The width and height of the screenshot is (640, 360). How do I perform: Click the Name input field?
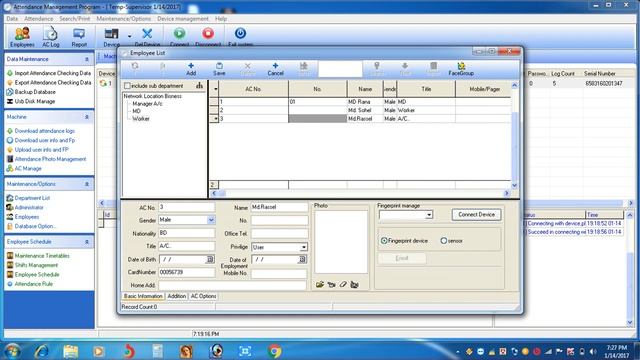[x=279, y=207]
